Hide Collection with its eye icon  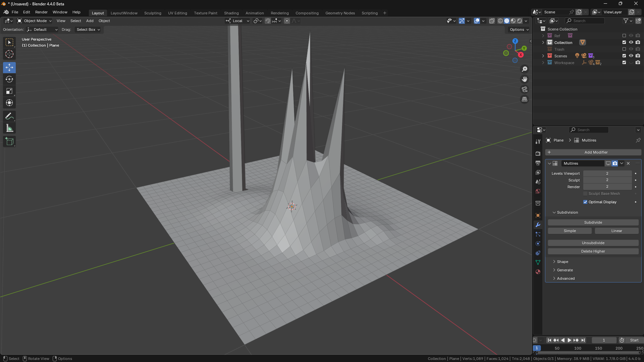click(x=631, y=42)
